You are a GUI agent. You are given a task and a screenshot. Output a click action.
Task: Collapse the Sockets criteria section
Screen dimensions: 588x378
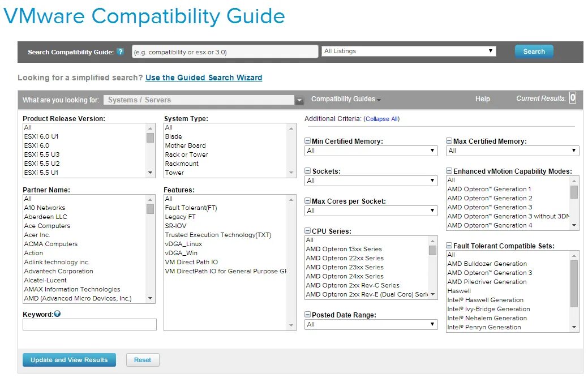pyautogui.click(x=307, y=171)
